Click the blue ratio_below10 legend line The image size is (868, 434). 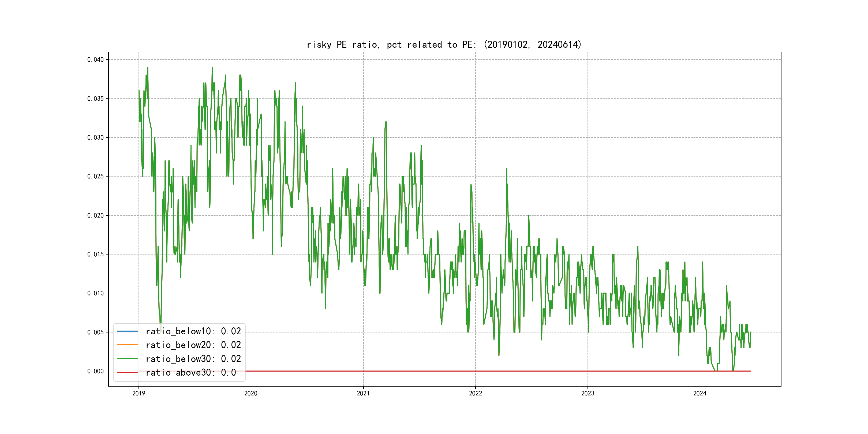[127, 331]
